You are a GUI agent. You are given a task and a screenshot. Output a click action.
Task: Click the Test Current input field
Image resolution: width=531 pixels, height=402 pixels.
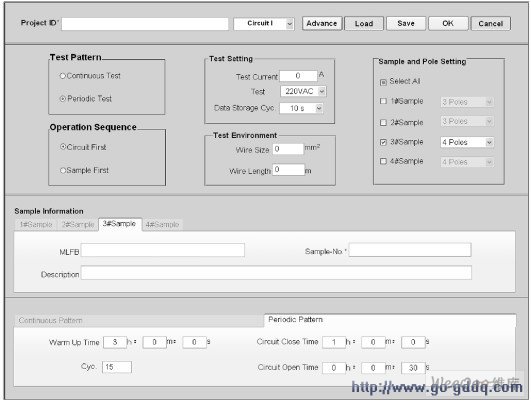point(298,76)
